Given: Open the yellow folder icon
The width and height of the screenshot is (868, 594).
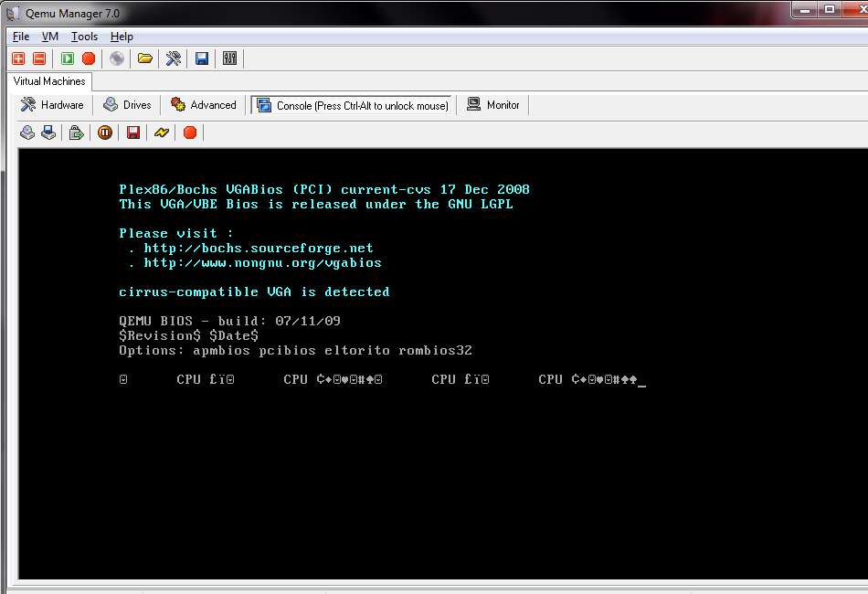Looking at the screenshot, I should [145, 58].
